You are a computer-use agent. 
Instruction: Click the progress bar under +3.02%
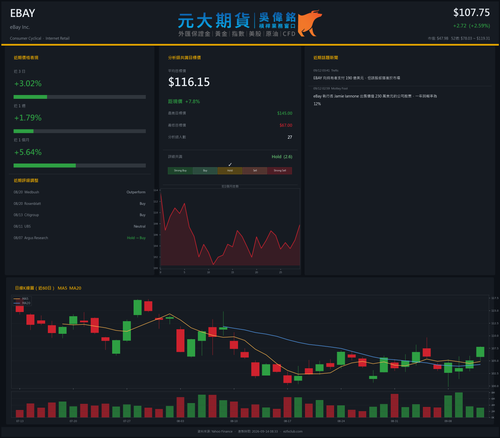(80, 97)
